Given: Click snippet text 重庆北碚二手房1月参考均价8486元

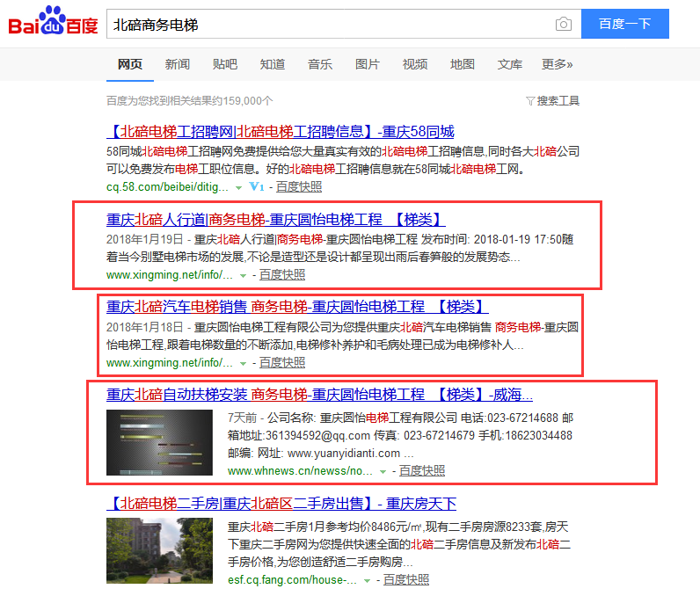Looking at the screenshot, I should coord(399,544).
